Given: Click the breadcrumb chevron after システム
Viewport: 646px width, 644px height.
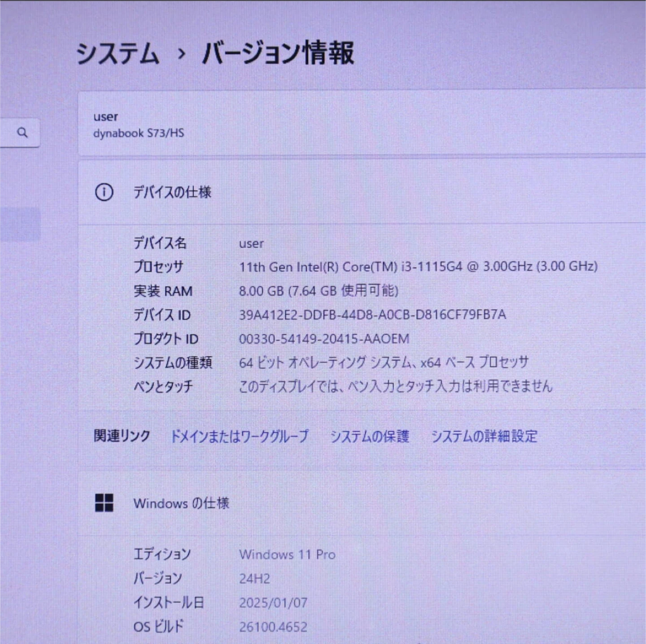Looking at the screenshot, I should [181, 54].
